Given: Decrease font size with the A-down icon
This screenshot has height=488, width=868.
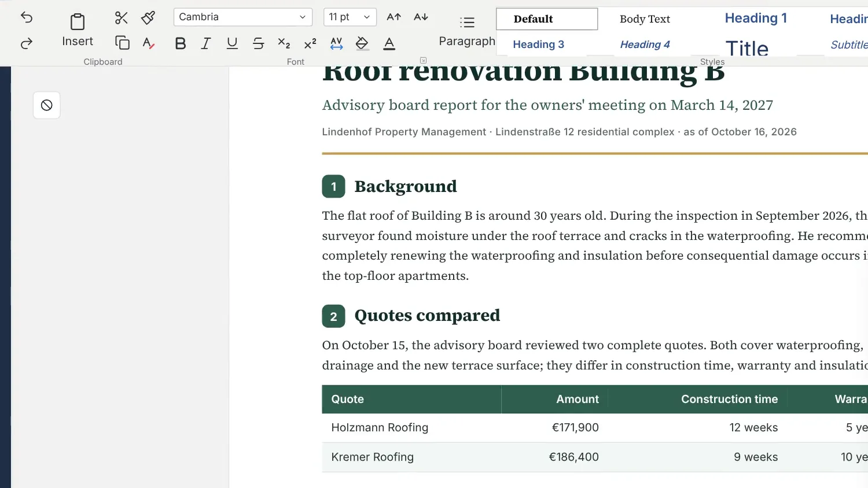Looking at the screenshot, I should (421, 17).
